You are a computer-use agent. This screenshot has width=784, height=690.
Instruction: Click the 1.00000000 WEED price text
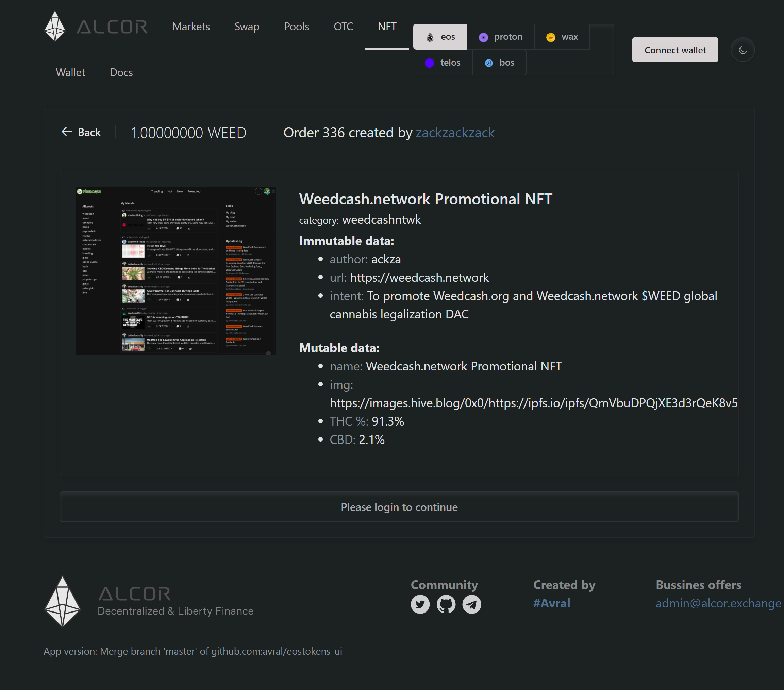188,133
